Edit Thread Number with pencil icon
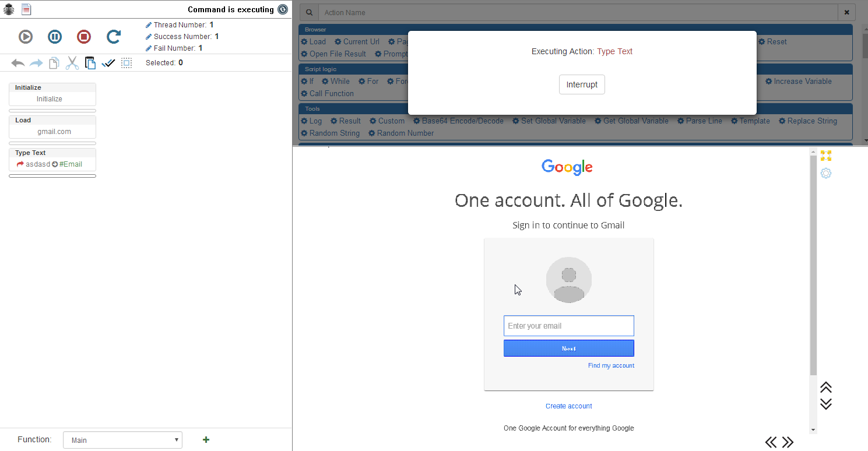Screen dimensions: 868x451 [x=149, y=25]
